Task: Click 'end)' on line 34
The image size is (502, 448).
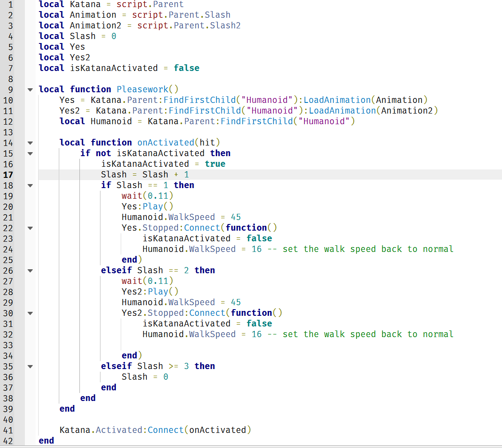Action: 131,356
